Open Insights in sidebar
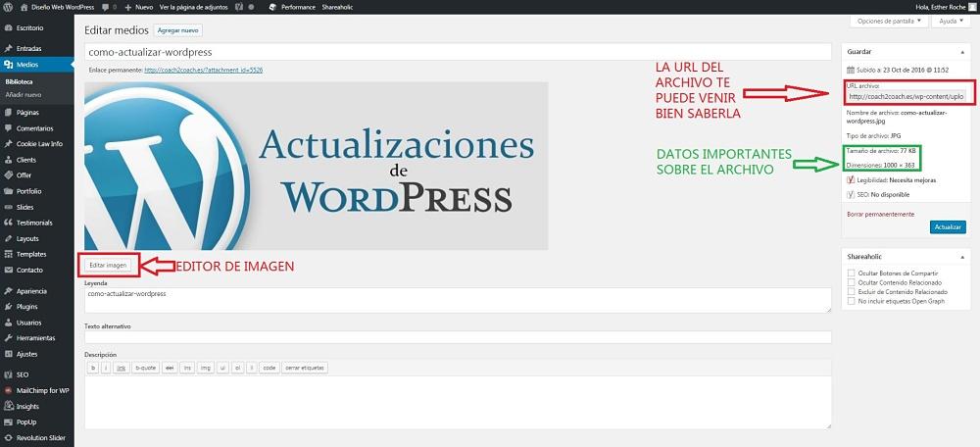The height and width of the screenshot is (447, 980). (x=27, y=407)
